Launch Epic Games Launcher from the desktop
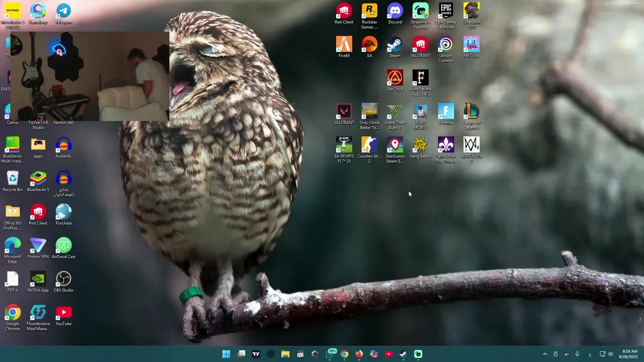 click(446, 16)
